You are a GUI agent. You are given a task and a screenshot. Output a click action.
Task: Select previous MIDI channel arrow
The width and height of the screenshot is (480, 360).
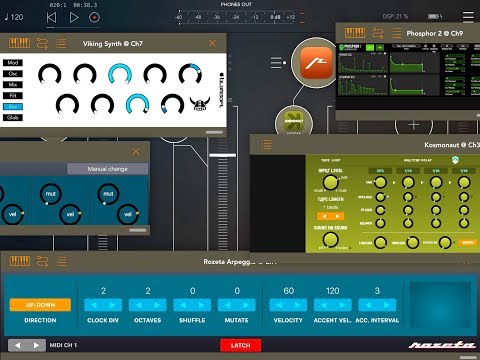17,345
